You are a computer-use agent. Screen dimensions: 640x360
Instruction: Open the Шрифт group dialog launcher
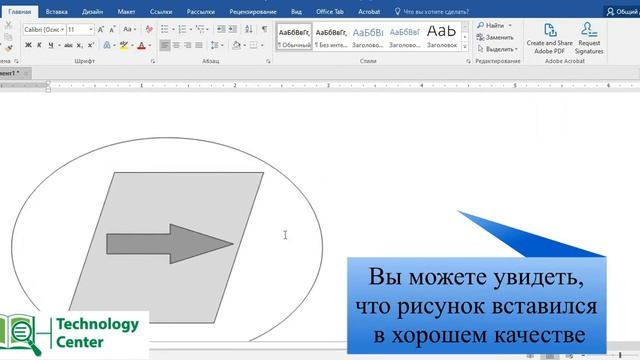tap(153, 61)
